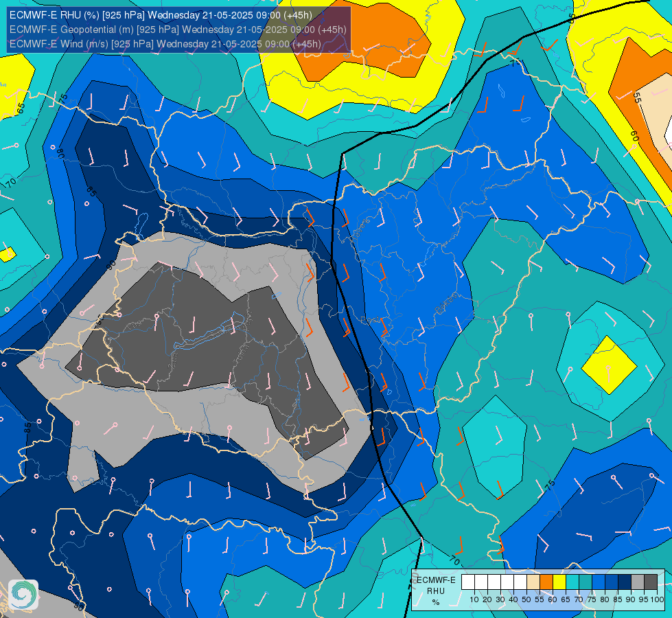Image resolution: width=672 pixels, height=618 pixels.
Task: Click the RHU label in the legend box
Action: pos(436,591)
